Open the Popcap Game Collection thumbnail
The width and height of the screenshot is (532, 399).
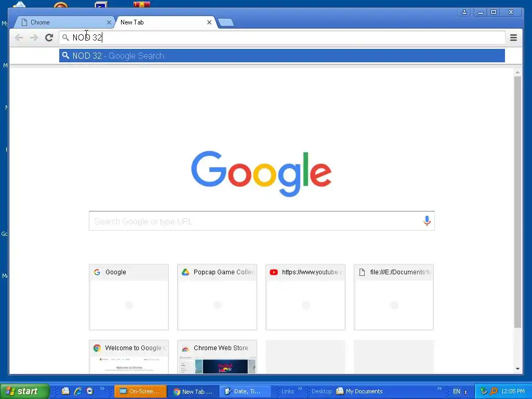(217, 297)
